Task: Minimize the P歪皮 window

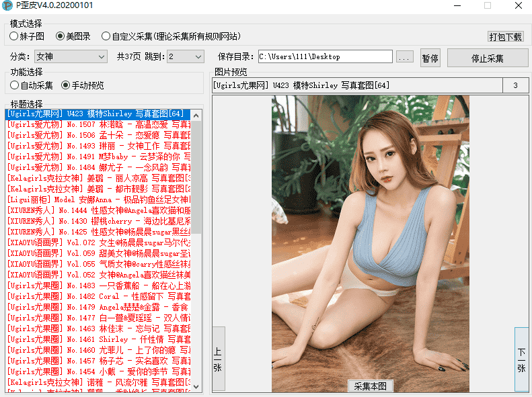Action: [x=457, y=5]
